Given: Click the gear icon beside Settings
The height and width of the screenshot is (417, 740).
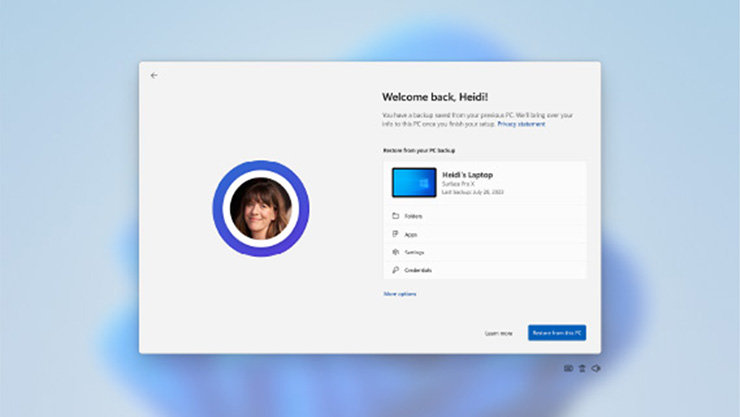Looking at the screenshot, I should click(x=395, y=252).
